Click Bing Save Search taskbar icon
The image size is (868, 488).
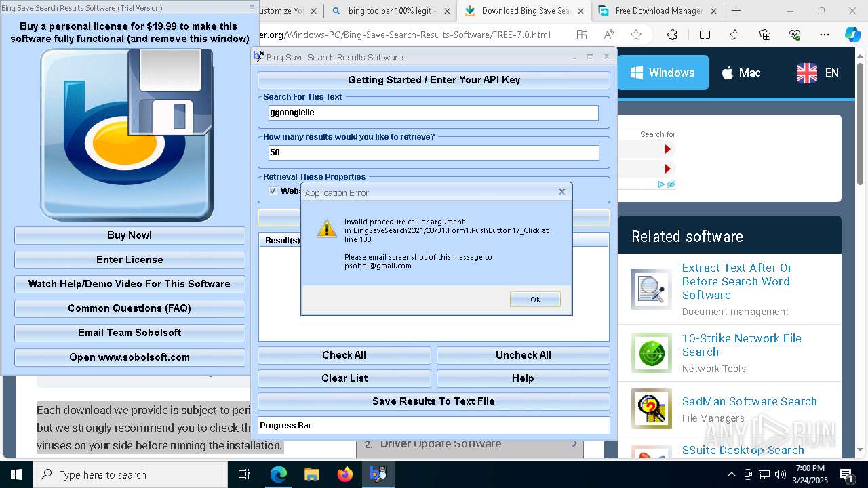pyautogui.click(x=378, y=474)
